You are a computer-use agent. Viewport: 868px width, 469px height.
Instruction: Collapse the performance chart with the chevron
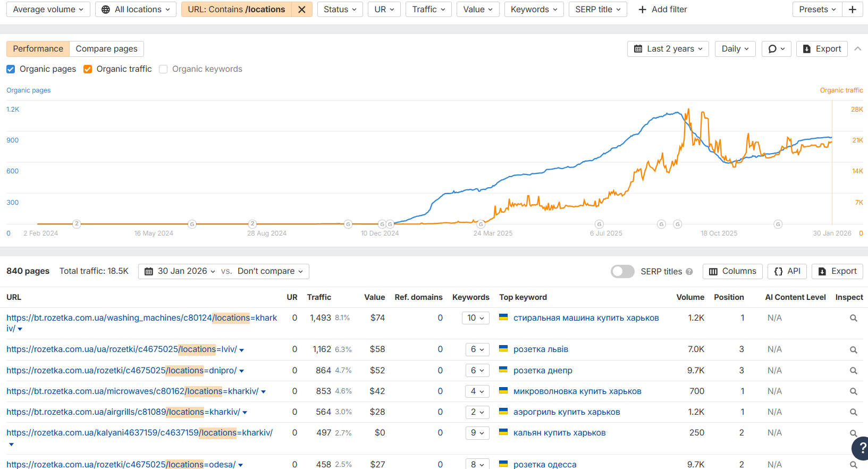pyautogui.click(x=857, y=49)
